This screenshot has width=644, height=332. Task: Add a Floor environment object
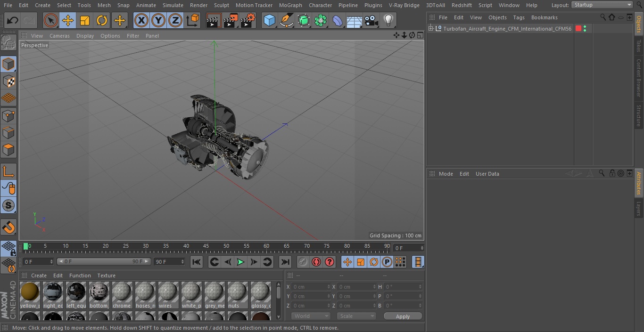click(355, 20)
